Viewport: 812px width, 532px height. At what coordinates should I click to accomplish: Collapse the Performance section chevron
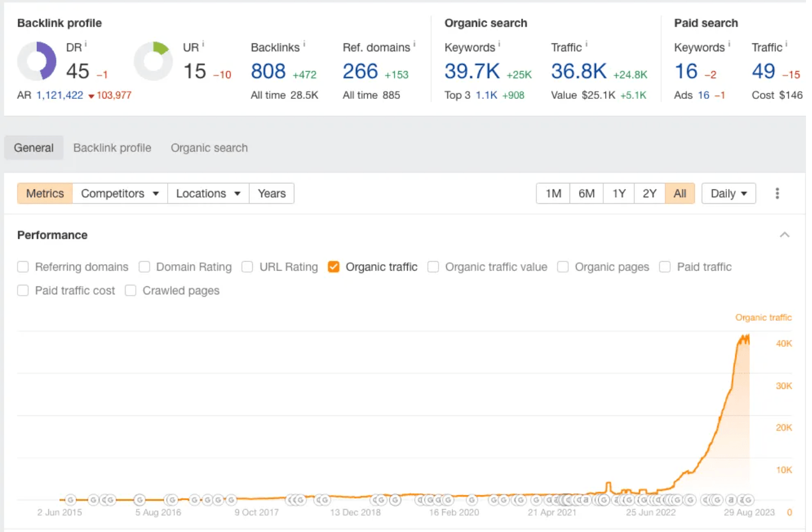click(784, 235)
